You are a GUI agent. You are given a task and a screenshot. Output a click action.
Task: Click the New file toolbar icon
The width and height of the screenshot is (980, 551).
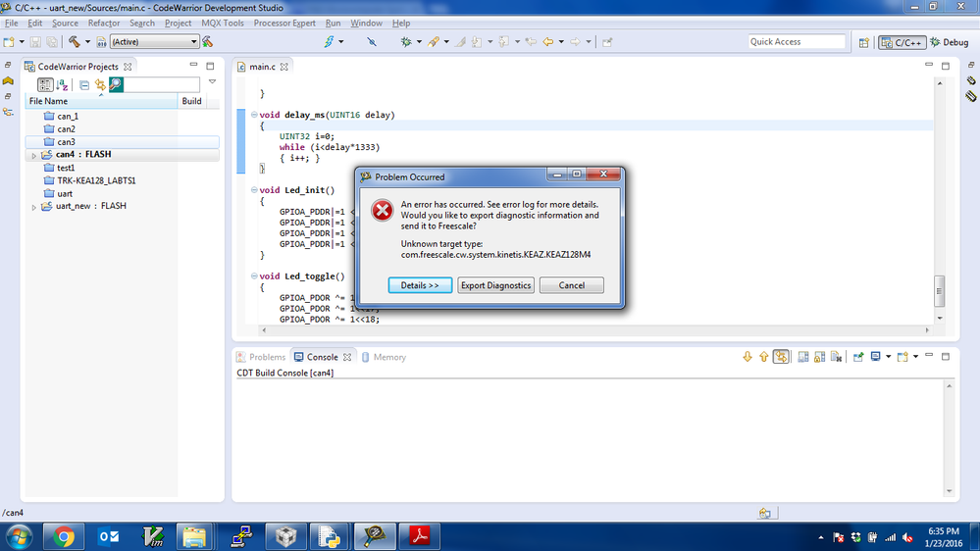(9, 42)
